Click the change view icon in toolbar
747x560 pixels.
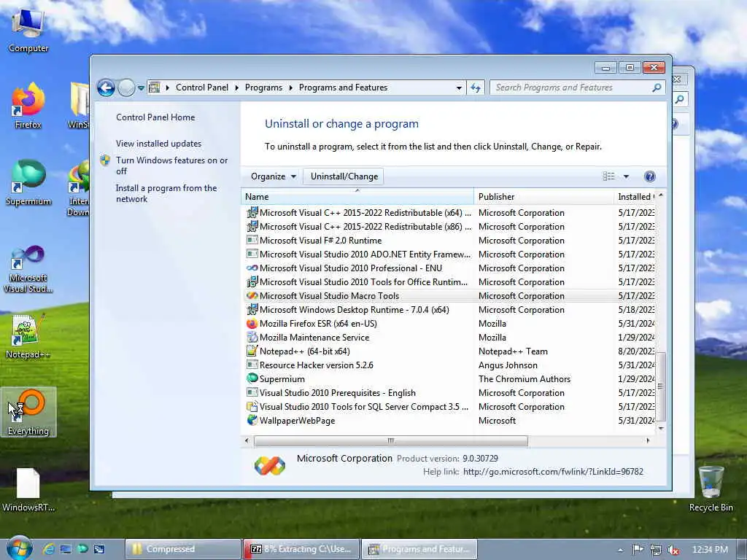[x=609, y=176]
